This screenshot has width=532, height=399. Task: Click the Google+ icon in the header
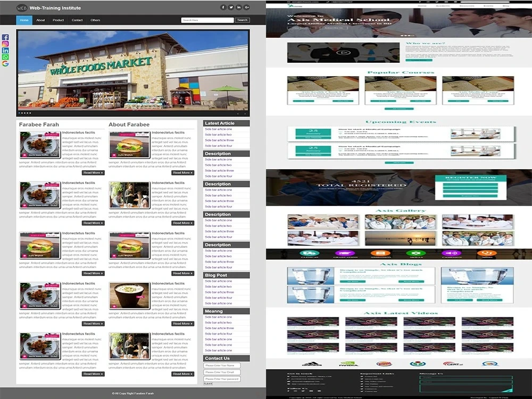pos(246,7)
